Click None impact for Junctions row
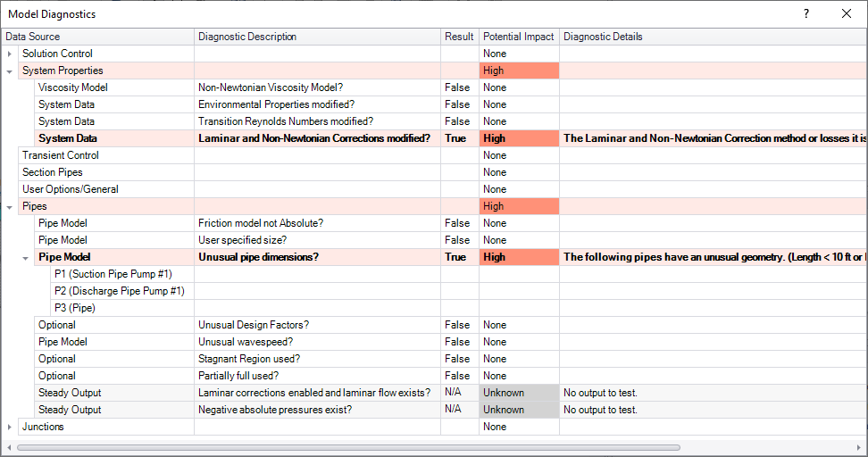The image size is (868, 457). pyautogui.click(x=495, y=427)
